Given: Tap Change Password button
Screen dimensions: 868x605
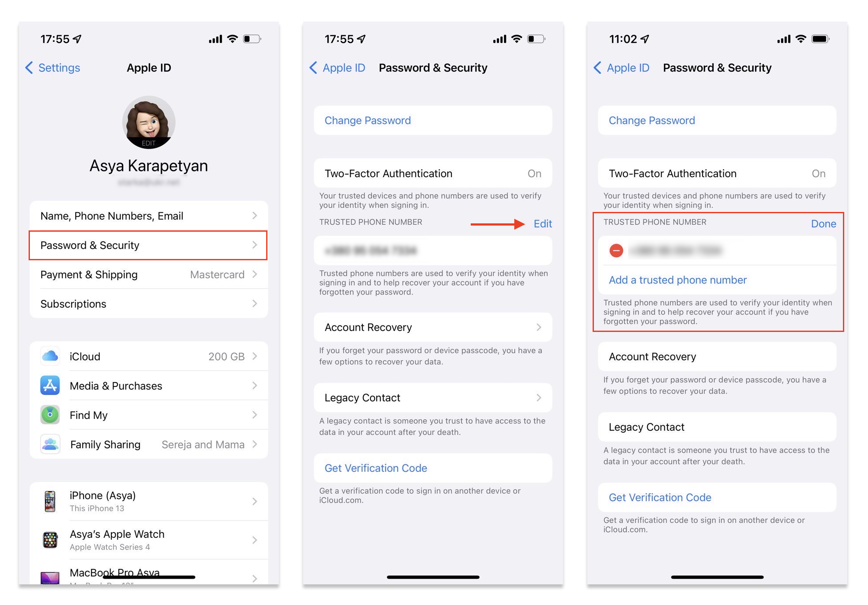Looking at the screenshot, I should (x=435, y=119).
